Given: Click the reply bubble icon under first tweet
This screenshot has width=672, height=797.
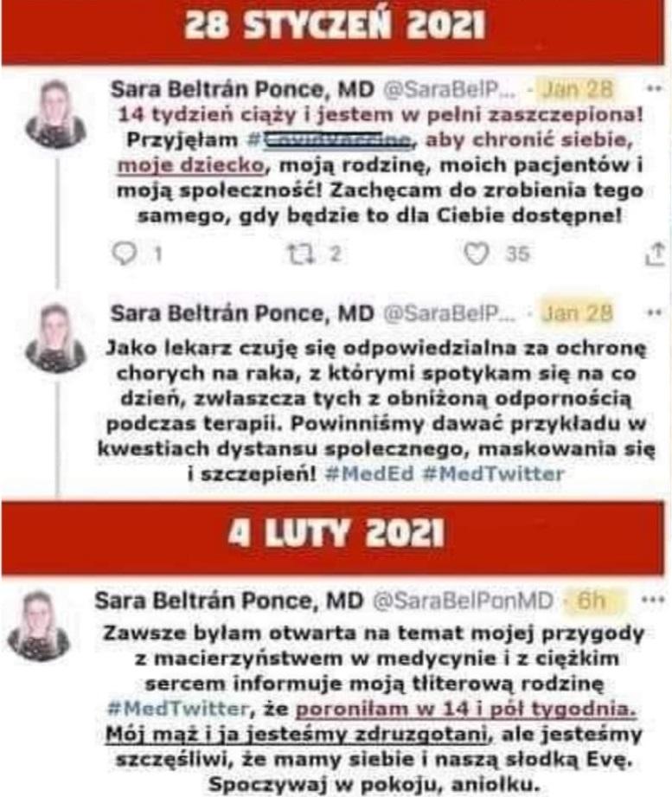Looking at the screenshot, I should coord(125,254).
